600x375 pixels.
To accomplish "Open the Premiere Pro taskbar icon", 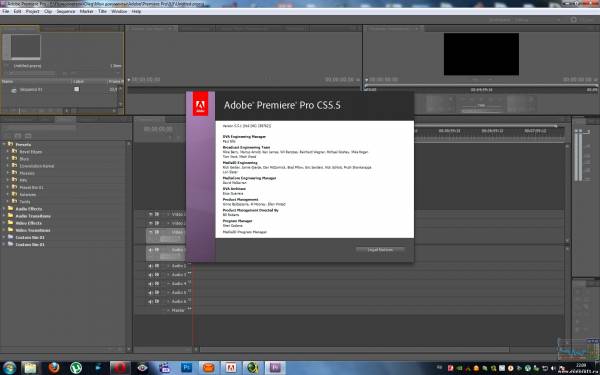I will tap(275, 368).
